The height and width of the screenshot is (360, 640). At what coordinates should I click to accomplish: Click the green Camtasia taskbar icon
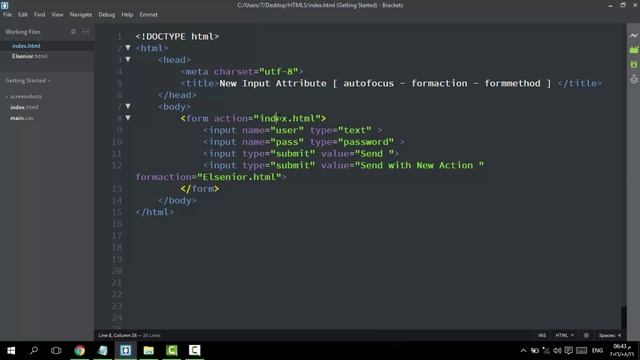tap(171, 350)
